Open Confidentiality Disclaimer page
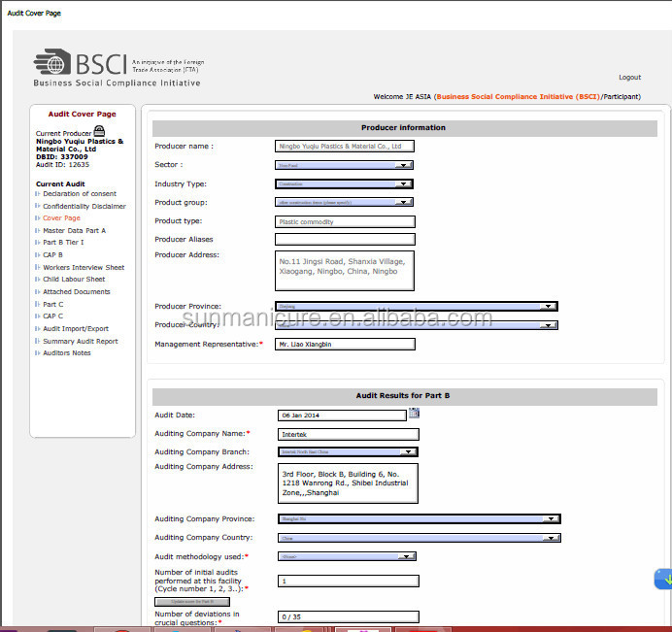The height and width of the screenshot is (632, 672). 84,206
